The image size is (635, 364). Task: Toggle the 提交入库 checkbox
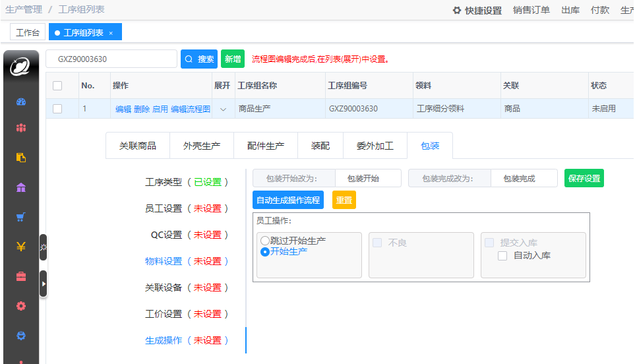coord(489,243)
